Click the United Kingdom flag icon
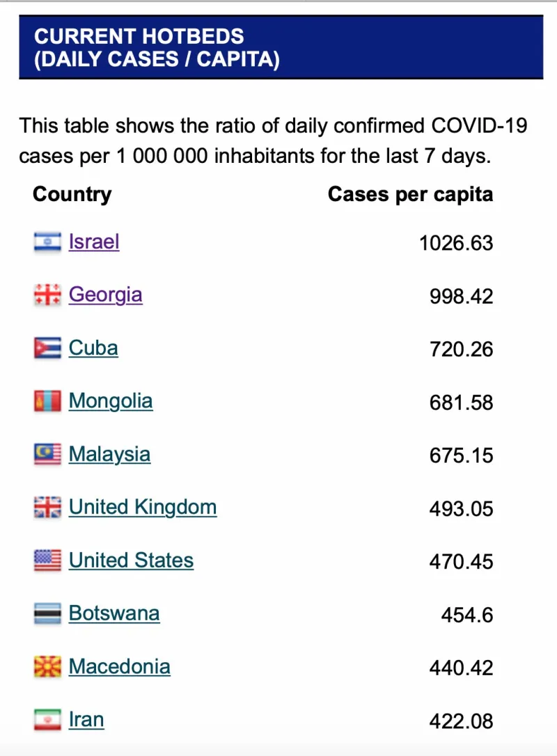This screenshot has width=557, height=756. tap(47, 507)
